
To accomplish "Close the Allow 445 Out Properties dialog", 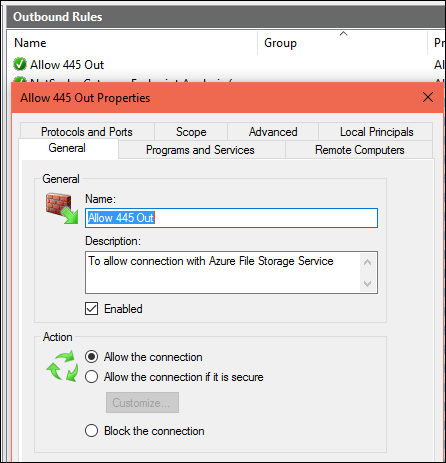I will [428, 97].
